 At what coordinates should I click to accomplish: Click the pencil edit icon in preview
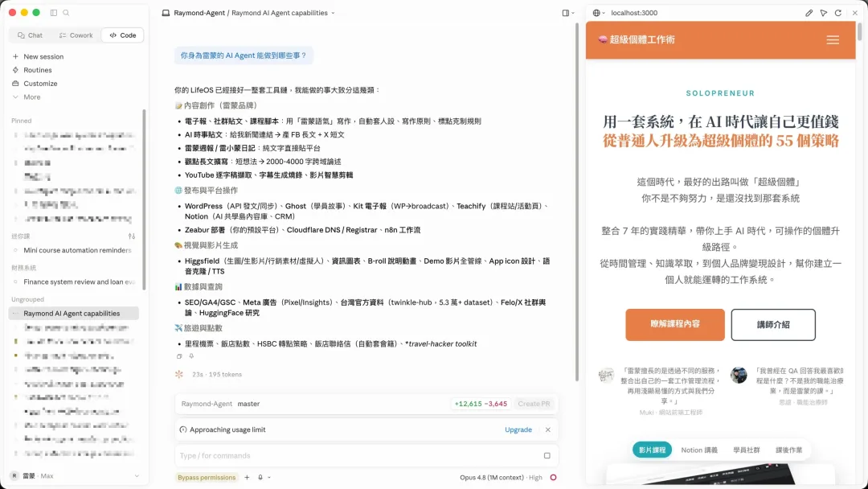tap(809, 13)
